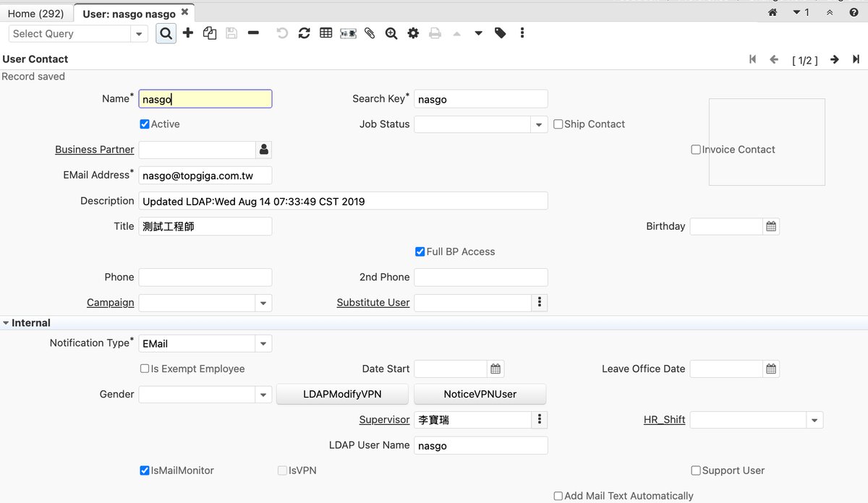Check the Support User checkbox
The width and height of the screenshot is (868, 503).
696,470
